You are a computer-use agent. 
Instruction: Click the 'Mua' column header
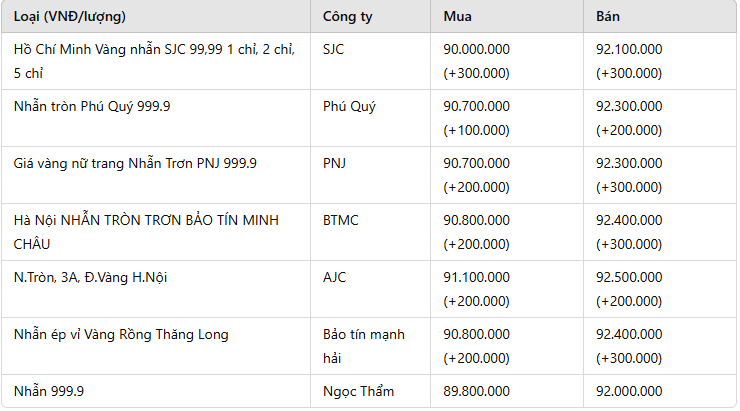459,17
